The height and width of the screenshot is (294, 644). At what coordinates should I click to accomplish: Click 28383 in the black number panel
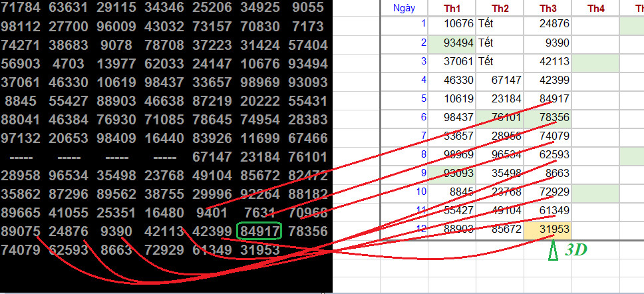pos(308,120)
